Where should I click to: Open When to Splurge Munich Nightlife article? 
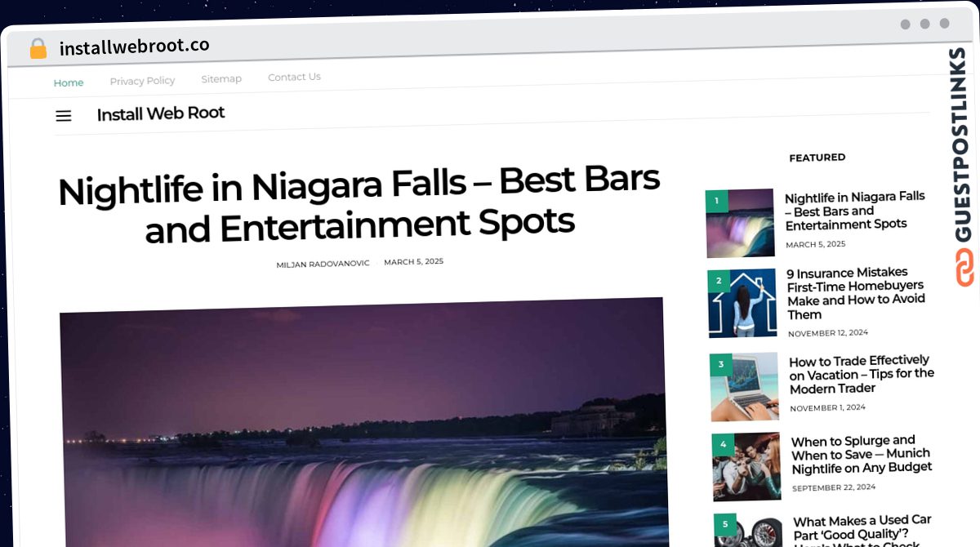coord(862,454)
